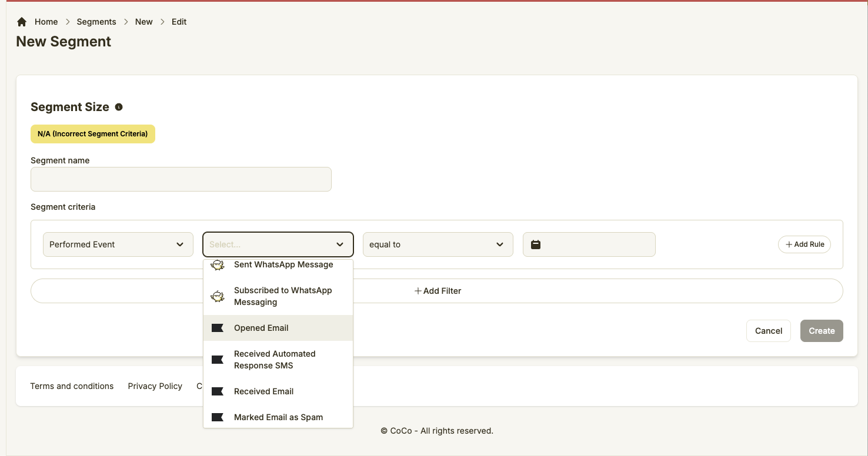The width and height of the screenshot is (868, 456).
Task: Open the Privacy Policy link
Action: point(155,386)
